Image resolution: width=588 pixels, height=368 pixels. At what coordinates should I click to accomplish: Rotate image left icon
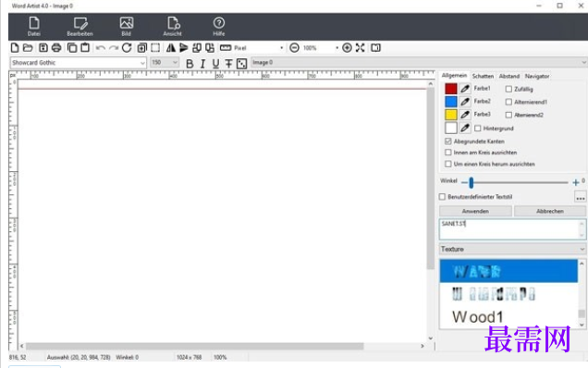tap(197, 48)
